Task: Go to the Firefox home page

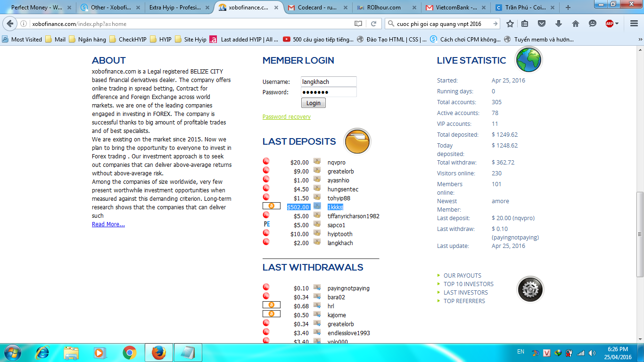Action: tap(576, 24)
